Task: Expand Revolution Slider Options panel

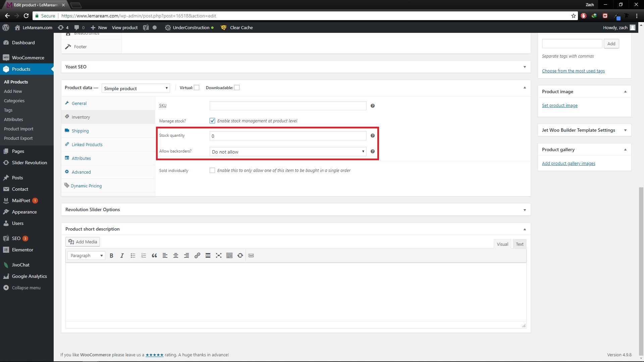Action: [x=525, y=210]
